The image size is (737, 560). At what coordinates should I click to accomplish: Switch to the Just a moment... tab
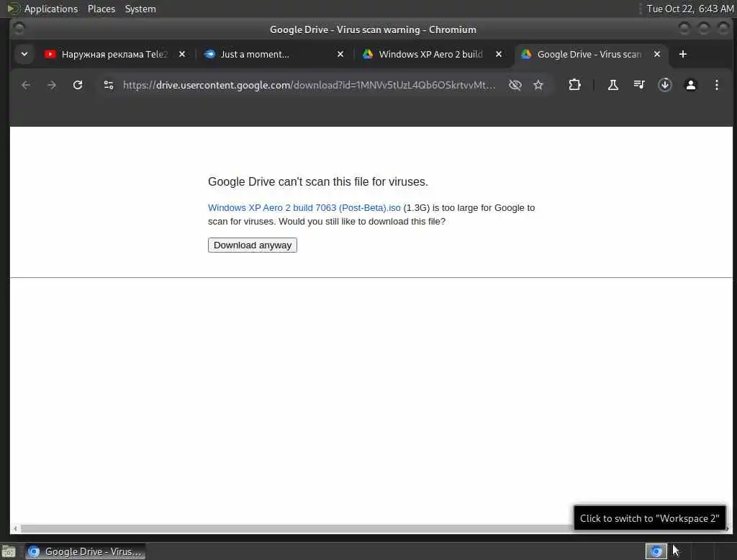click(273, 54)
